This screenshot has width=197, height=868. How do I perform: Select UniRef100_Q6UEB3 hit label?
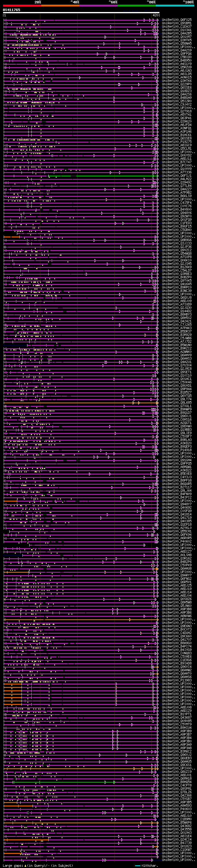pos(177,758)
